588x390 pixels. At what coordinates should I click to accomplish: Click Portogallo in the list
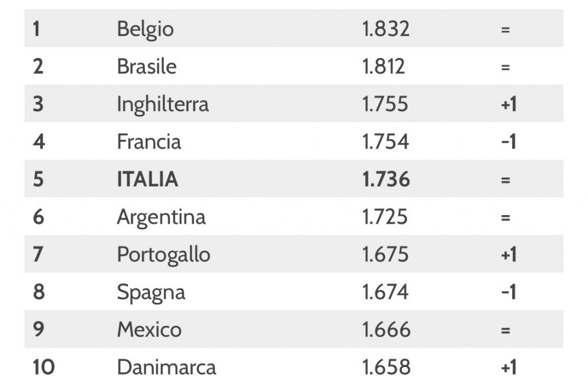pyautogui.click(x=164, y=255)
